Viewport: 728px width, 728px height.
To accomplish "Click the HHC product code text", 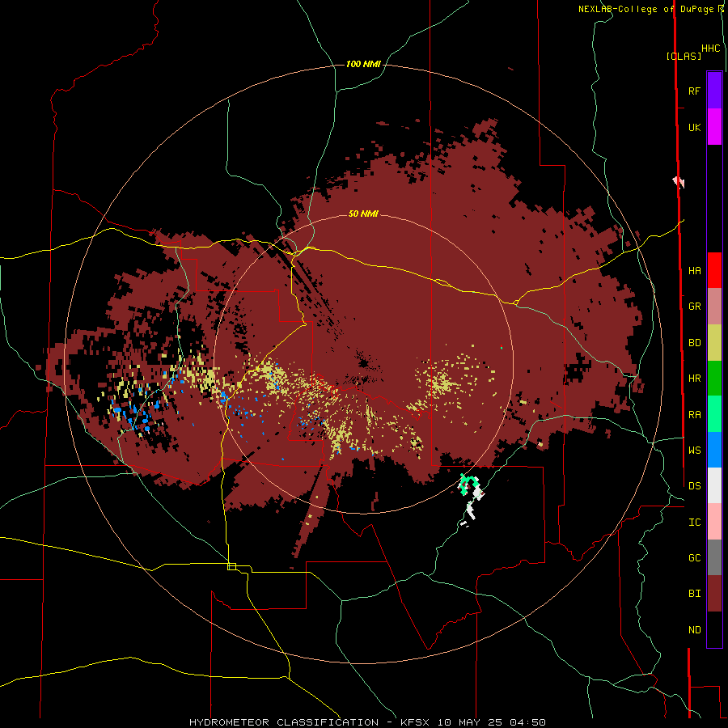I will pos(710,49).
